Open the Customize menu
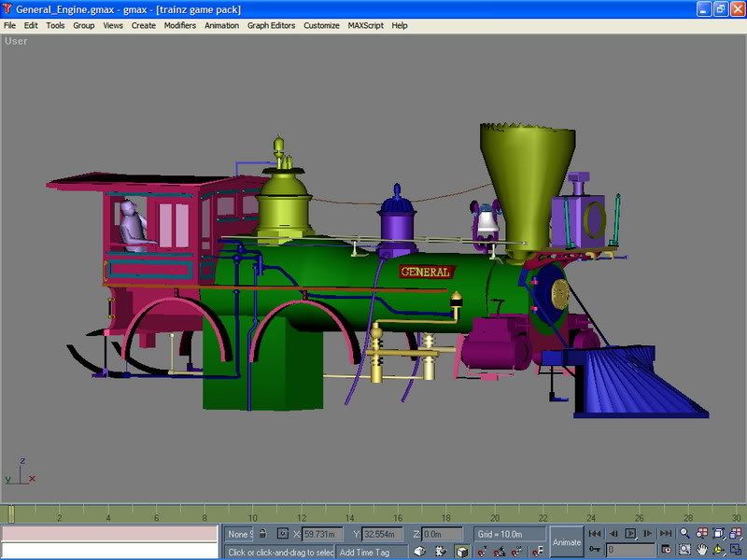The width and height of the screenshot is (747, 560). [321, 26]
